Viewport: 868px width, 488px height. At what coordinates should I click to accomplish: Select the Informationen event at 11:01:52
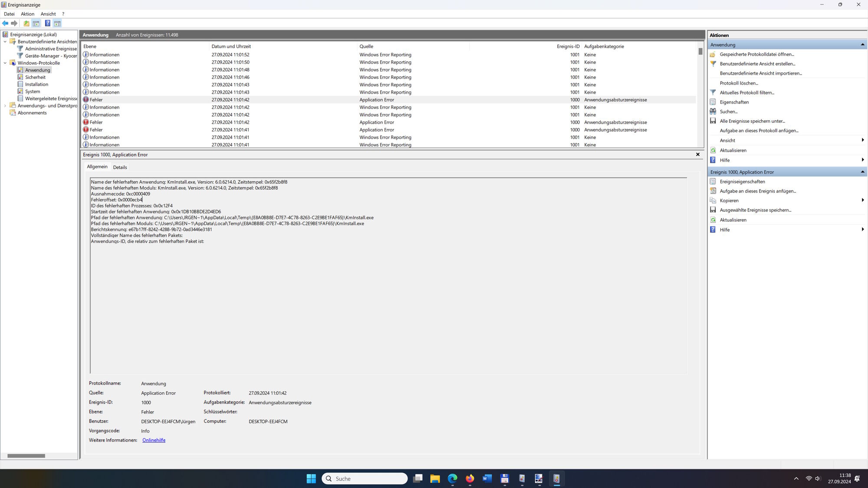coord(389,55)
